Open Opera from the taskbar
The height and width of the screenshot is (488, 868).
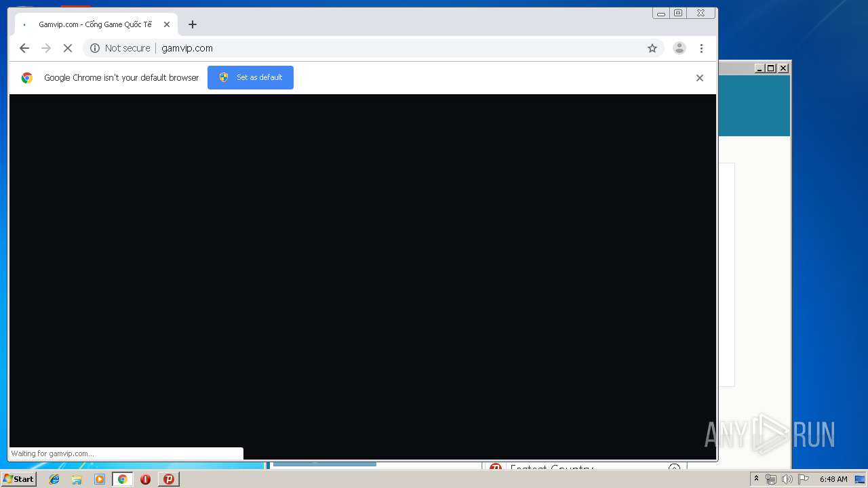point(145,479)
